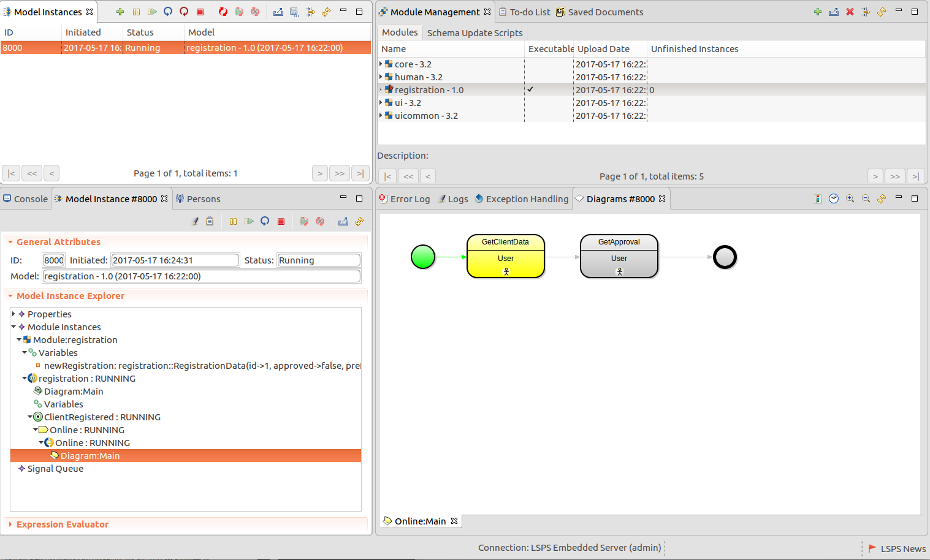
Task: Collapse the Module Instances tree node
Action: pos(13,327)
